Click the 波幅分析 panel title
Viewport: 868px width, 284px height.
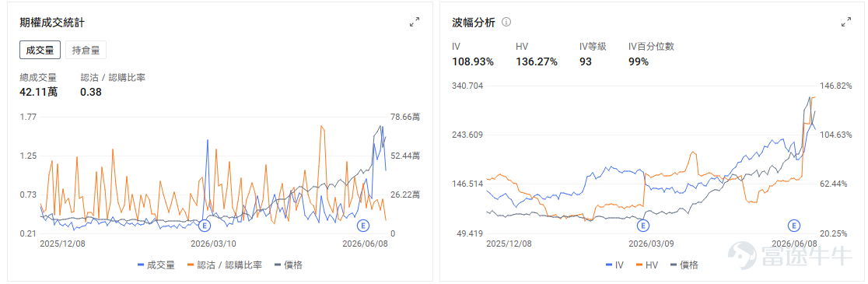pos(474,23)
